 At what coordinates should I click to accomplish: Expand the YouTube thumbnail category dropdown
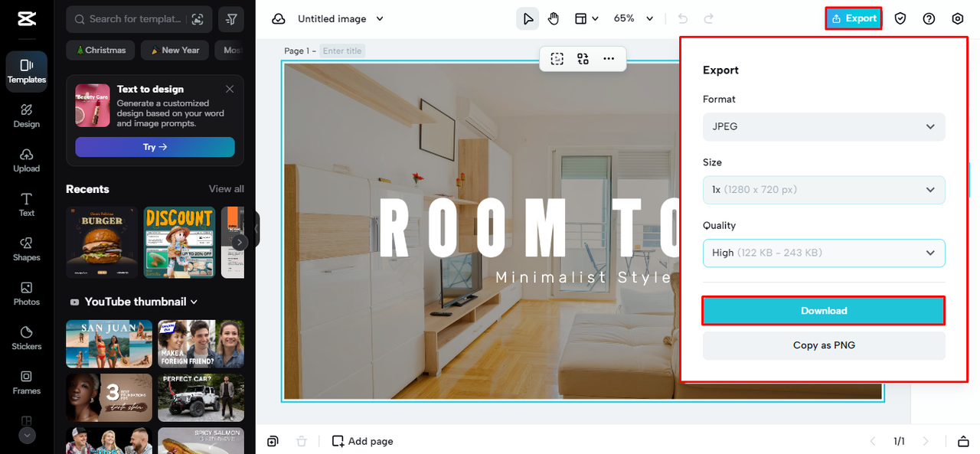click(139, 302)
